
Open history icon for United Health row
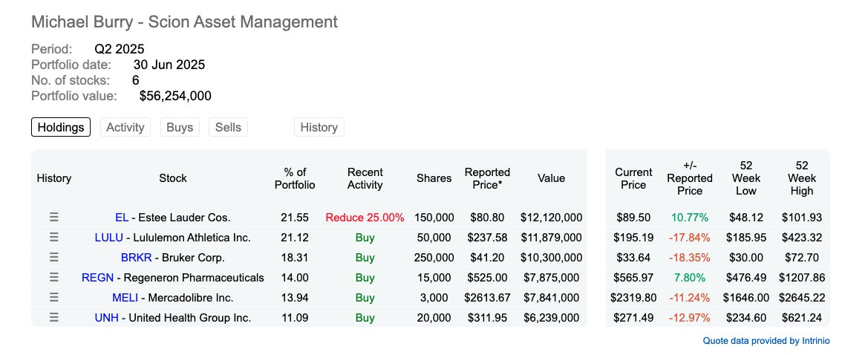click(x=53, y=317)
